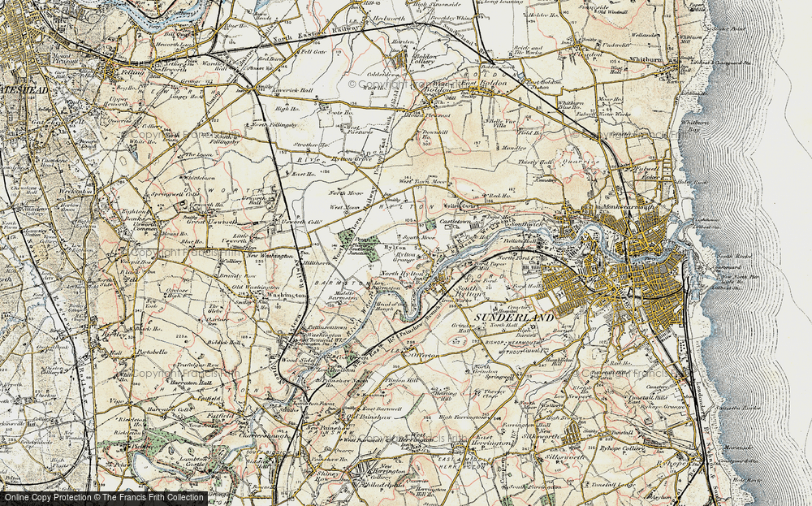
Task: Select the Portobello label
Action: tap(151, 352)
